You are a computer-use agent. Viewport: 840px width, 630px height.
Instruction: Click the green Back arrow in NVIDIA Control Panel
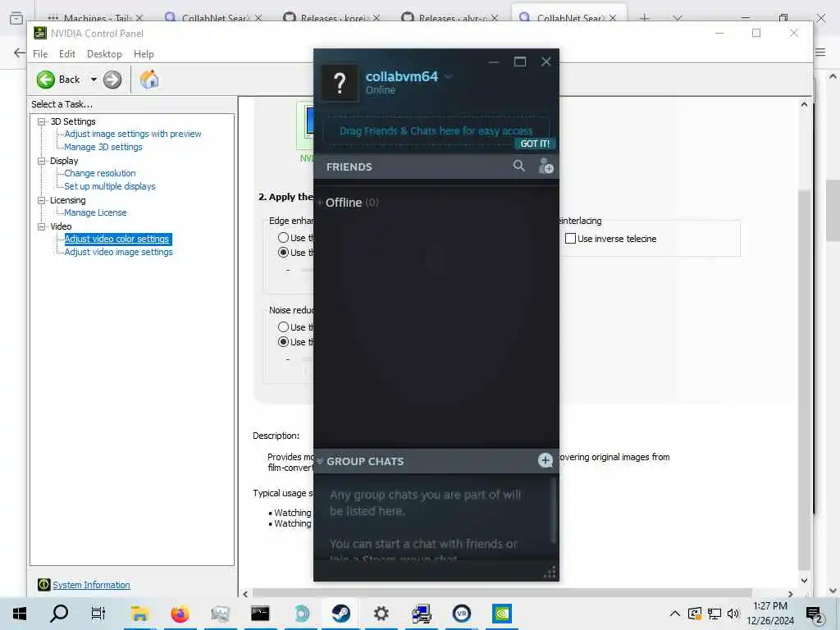(x=46, y=80)
